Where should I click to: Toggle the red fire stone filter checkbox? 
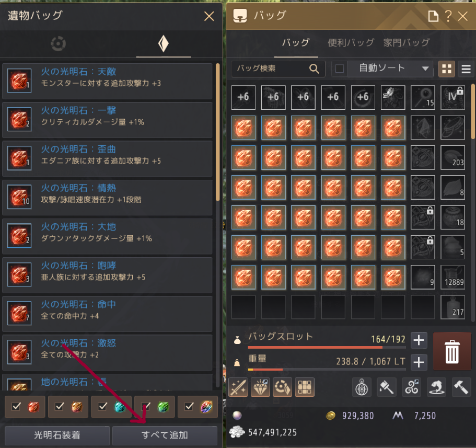pos(16,406)
